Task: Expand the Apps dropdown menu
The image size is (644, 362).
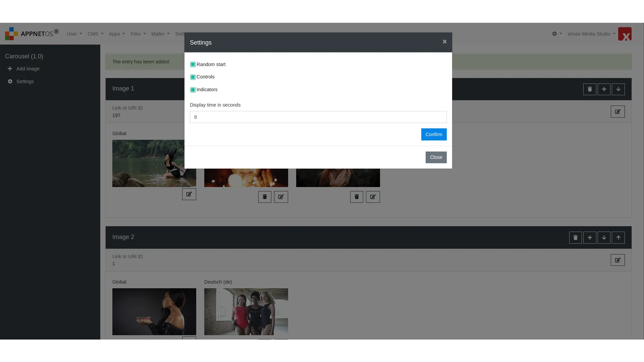Action: click(117, 34)
